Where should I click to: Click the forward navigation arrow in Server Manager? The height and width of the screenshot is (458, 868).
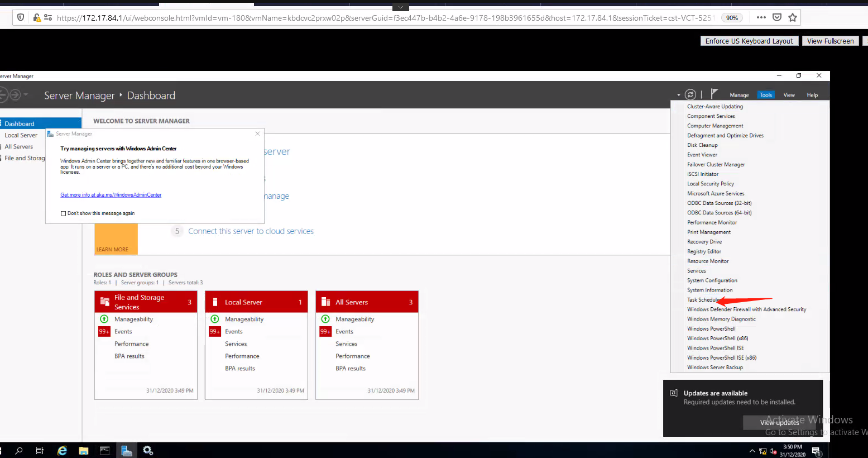click(x=15, y=95)
